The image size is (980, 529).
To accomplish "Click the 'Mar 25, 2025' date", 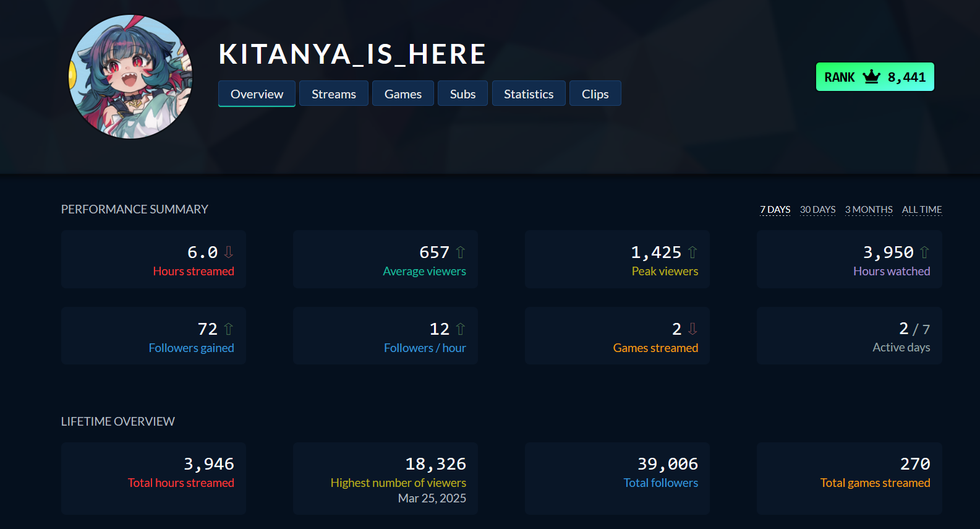I will (432, 498).
